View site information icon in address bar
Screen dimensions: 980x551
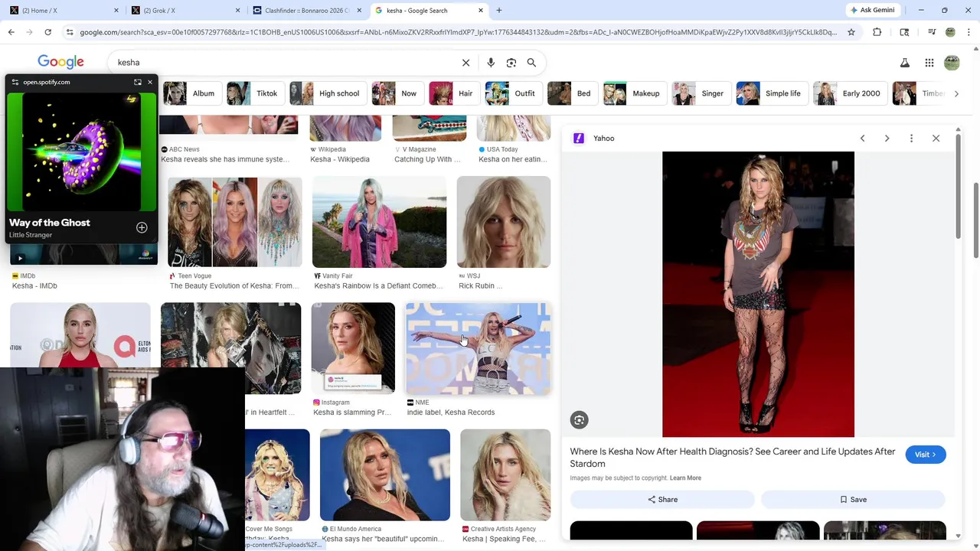(70, 32)
